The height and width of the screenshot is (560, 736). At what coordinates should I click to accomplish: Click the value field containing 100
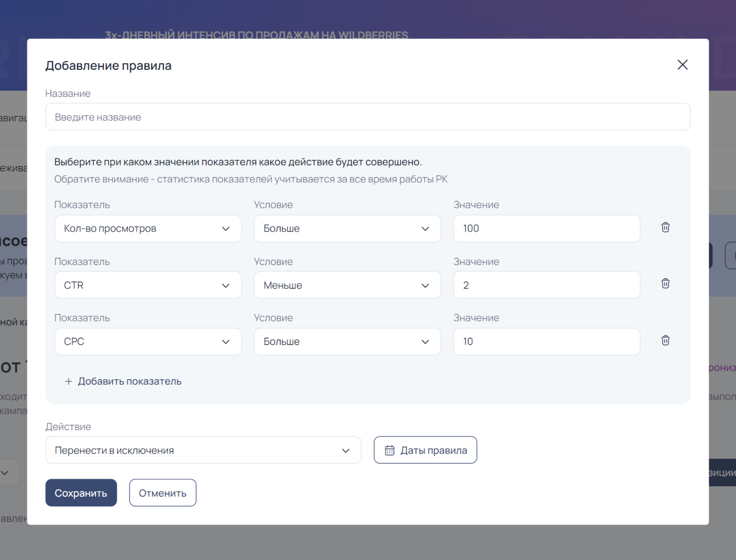[x=547, y=229]
